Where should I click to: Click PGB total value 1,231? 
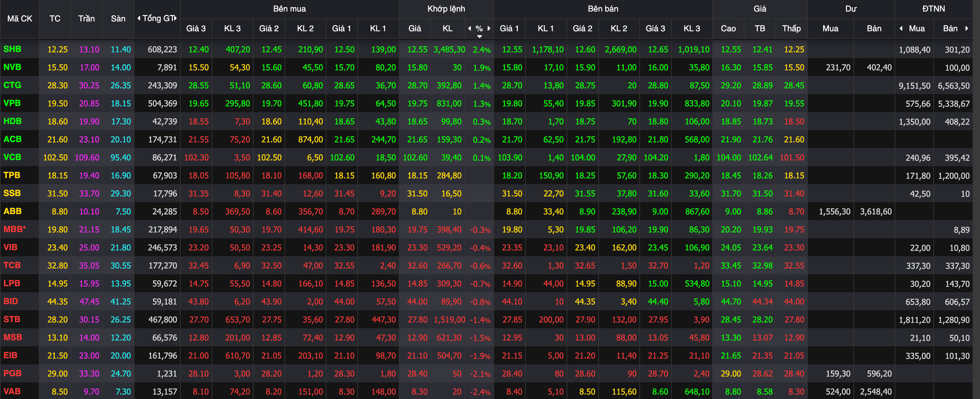167,374
